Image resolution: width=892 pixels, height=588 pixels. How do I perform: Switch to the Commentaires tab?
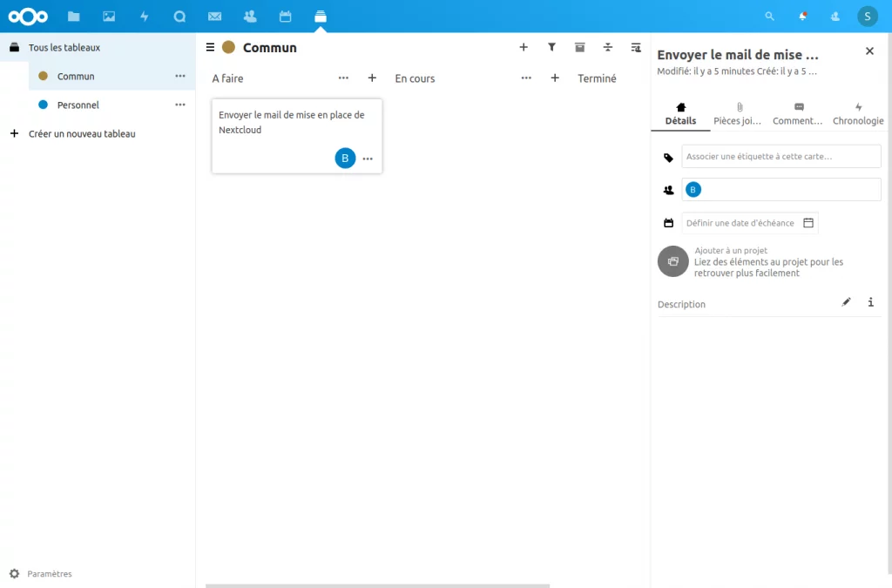pos(798,114)
